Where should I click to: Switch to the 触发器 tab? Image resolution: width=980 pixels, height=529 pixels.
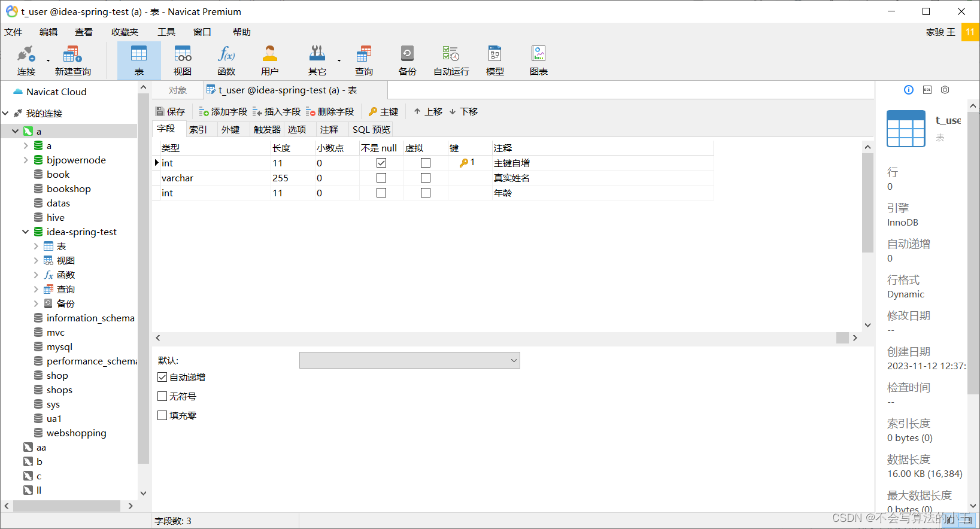(267, 129)
